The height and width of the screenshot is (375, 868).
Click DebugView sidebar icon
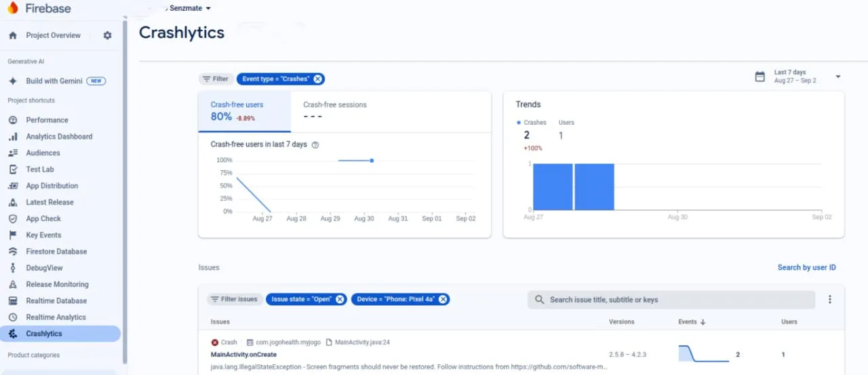(13, 268)
